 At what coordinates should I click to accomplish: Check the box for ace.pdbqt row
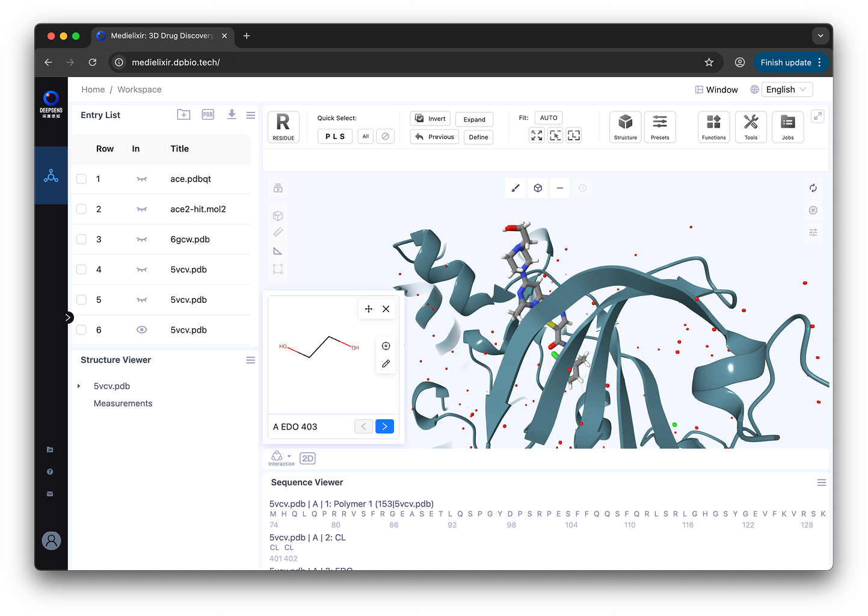pos(82,179)
